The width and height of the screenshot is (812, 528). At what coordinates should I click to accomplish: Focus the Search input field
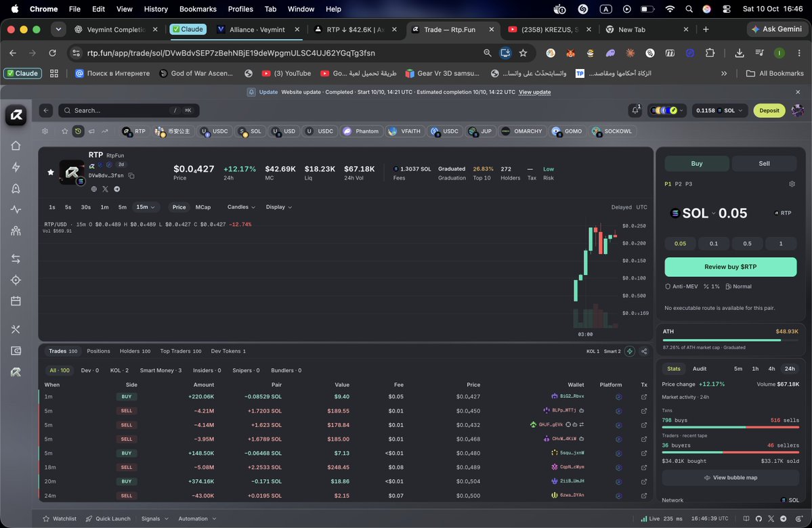click(129, 110)
